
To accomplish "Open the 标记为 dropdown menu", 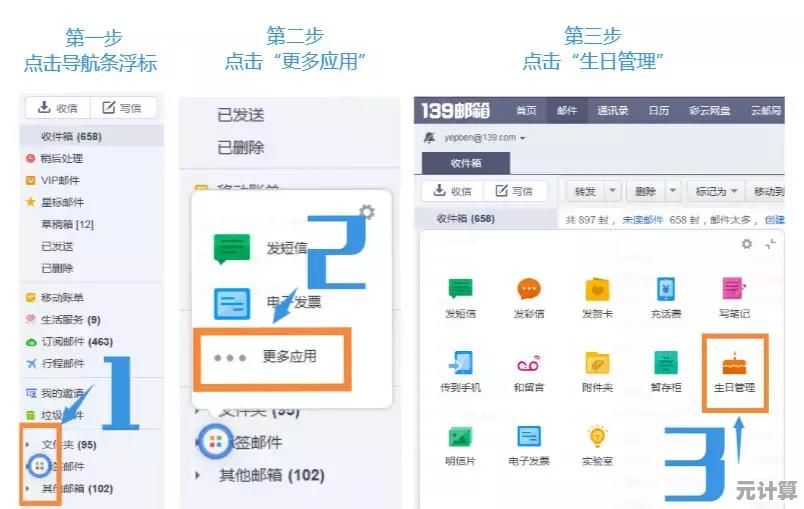I will (x=718, y=191).
